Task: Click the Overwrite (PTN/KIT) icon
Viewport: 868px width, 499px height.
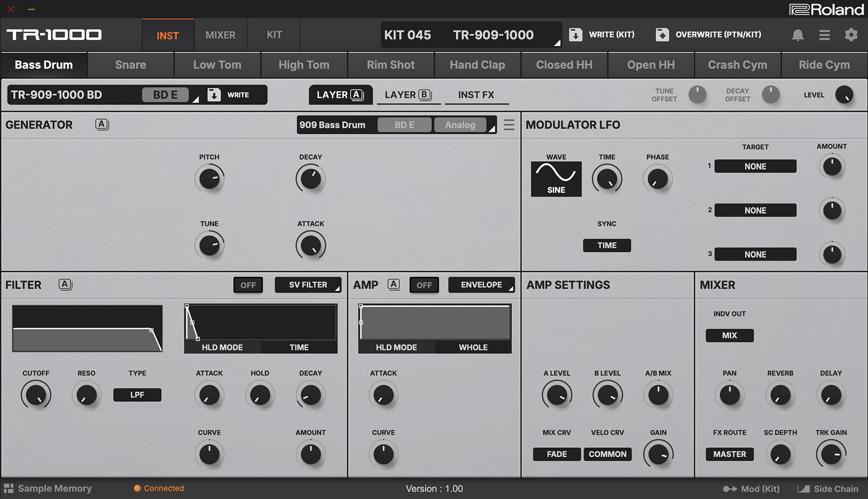Action: 662,35
